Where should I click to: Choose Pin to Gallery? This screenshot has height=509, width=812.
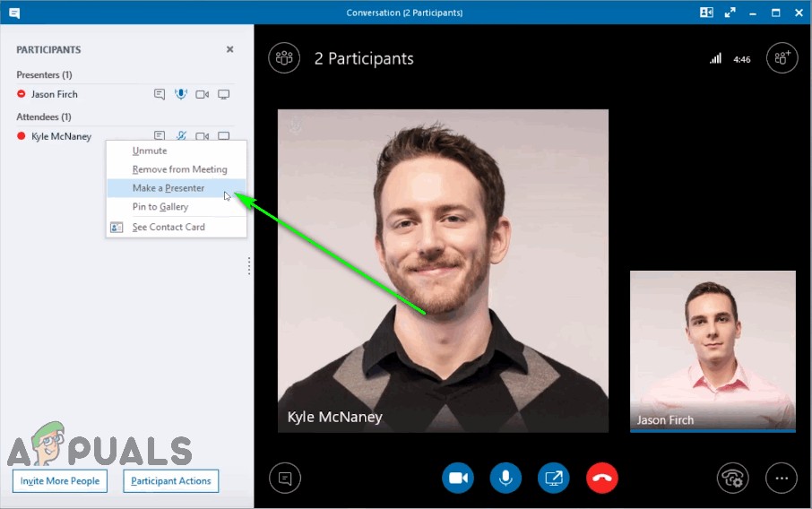[176, 207]
